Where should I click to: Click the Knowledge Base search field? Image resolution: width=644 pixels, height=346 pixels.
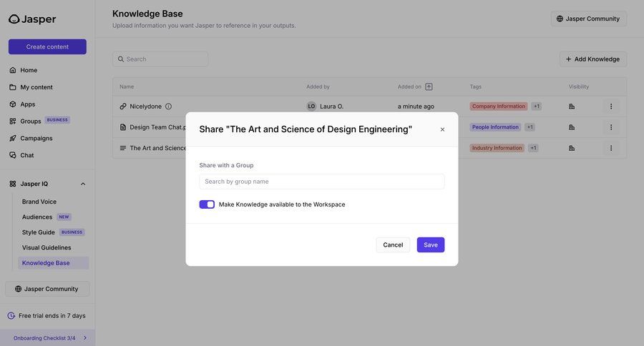(x=160, y=59)
